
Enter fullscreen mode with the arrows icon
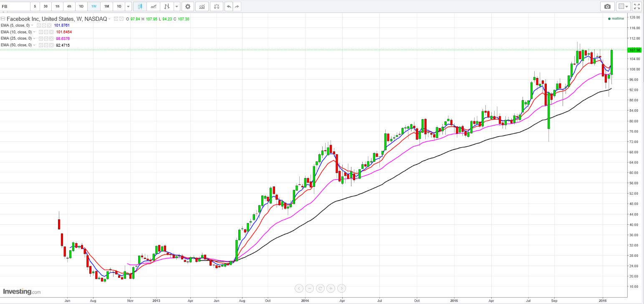[637, 6]
